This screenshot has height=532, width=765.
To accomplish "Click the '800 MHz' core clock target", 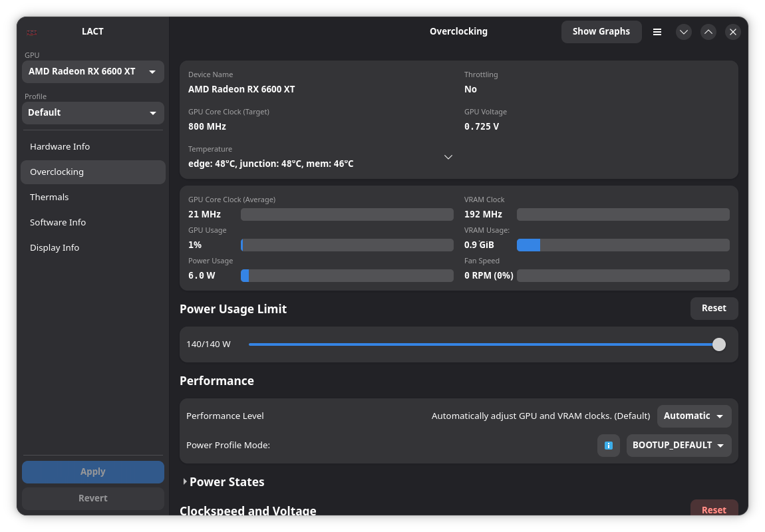I will point(207,127).
